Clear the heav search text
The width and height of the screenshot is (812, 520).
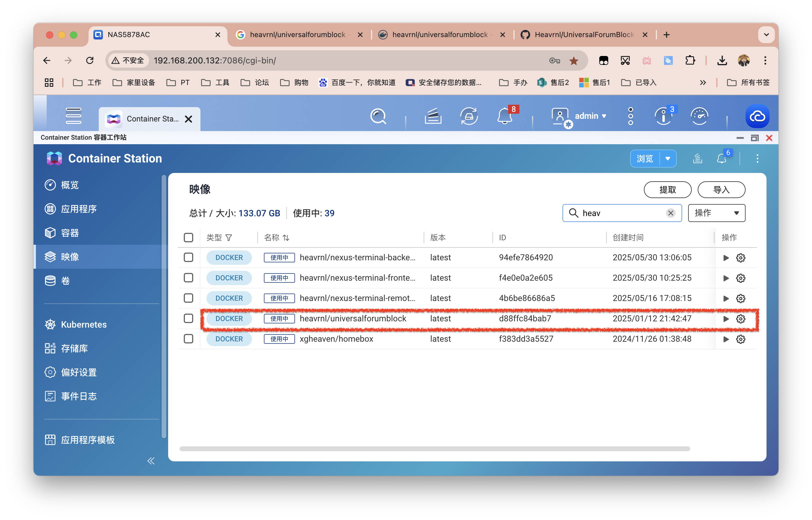670,213
